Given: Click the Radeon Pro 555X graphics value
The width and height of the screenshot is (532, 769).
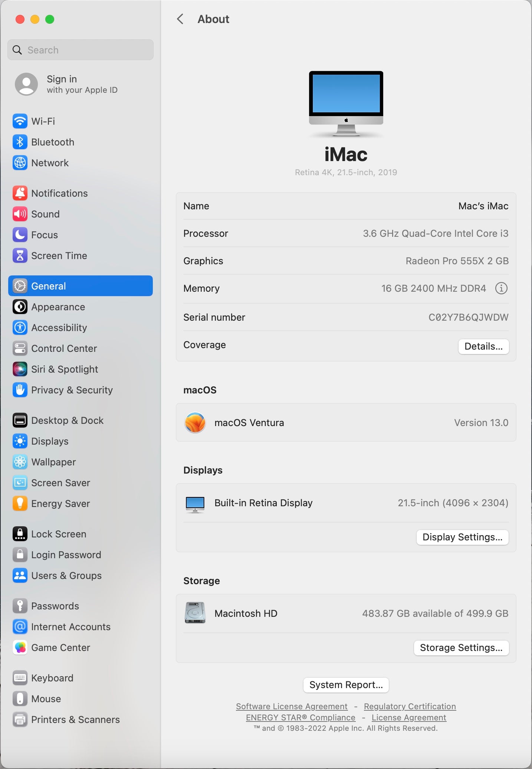Looking at the screenshot, I should 457,261.
